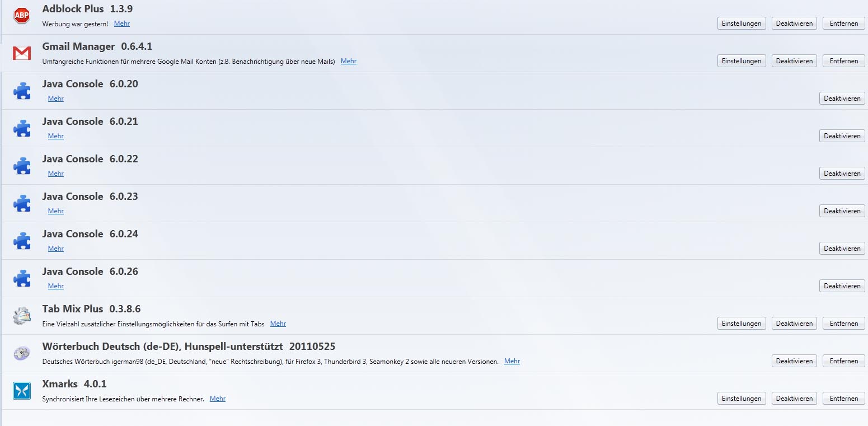868x426 pixels.
Task: Select the Java Console 6.0.22 title
Action: click(x=90, y=159)
